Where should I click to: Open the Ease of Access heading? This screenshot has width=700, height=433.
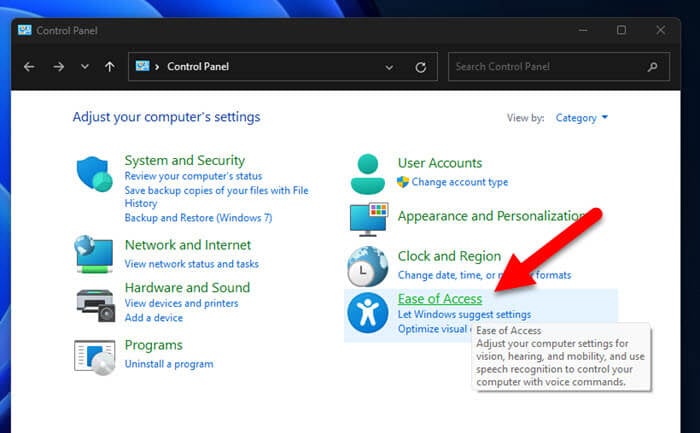click(x=440, y=299)
